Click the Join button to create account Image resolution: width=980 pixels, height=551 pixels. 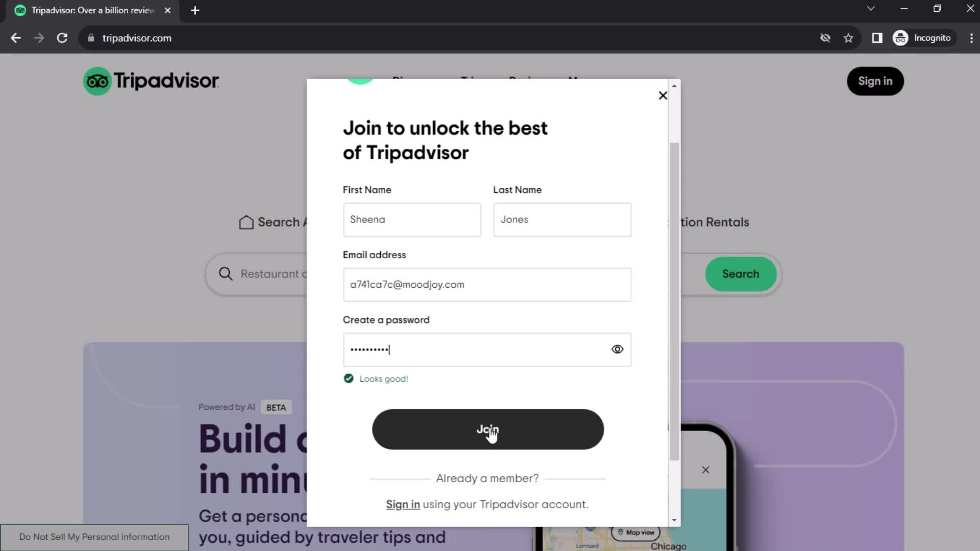point(487,429)
